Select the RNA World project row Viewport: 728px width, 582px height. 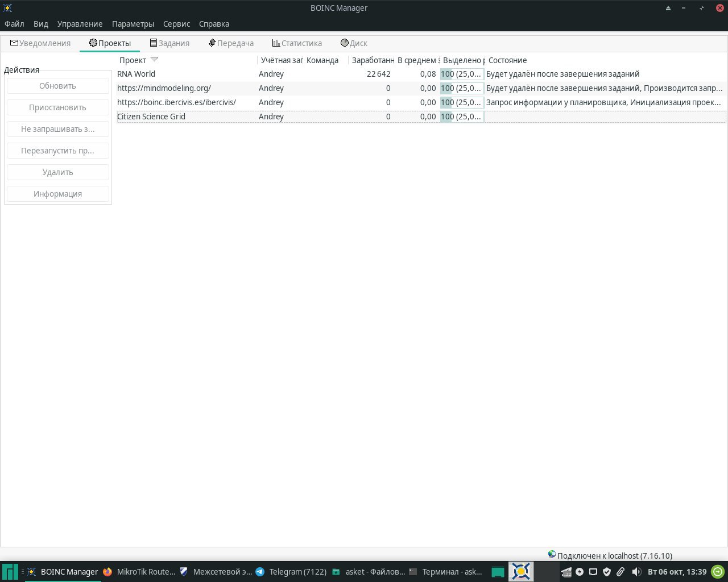[x=421, y=74]
